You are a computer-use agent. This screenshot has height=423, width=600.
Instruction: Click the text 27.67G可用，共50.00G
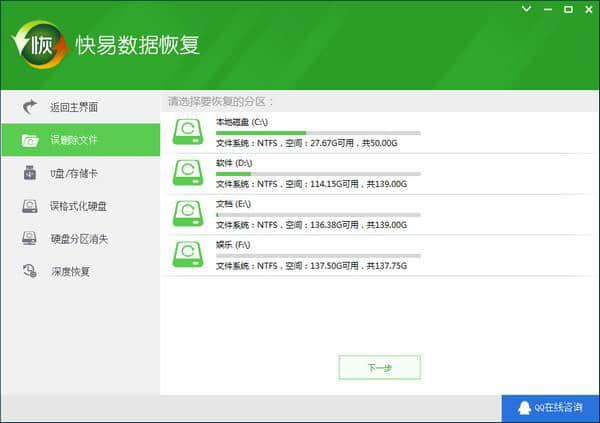coord(354,143)
